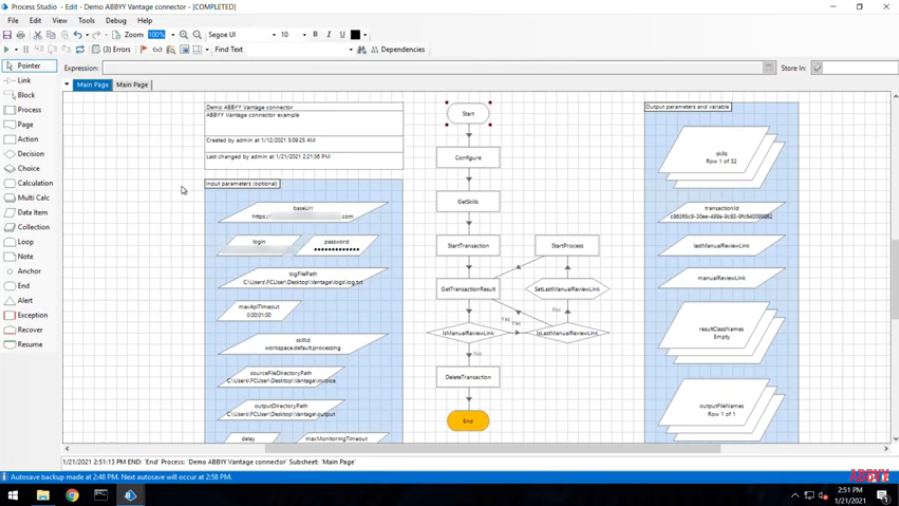The width and height of the screenshot is (899, 506).
Task: Open the font color dropdown arrow
Action: coord(365,35)
